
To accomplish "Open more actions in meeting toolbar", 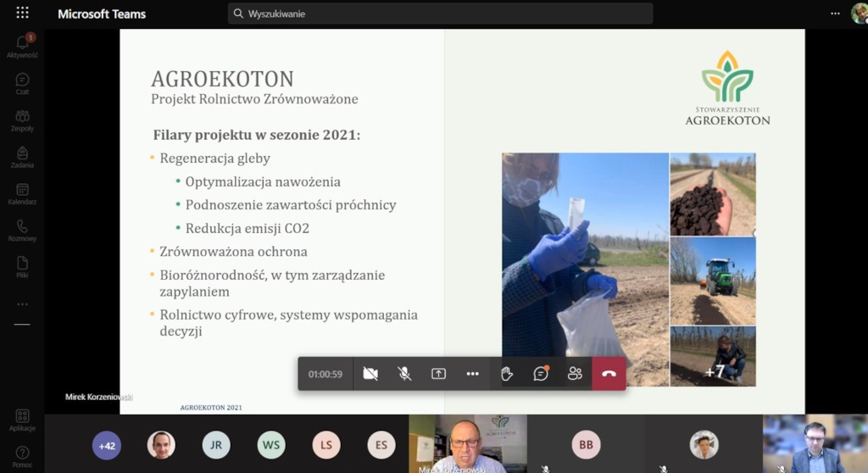I will click(x=472, y=374).
